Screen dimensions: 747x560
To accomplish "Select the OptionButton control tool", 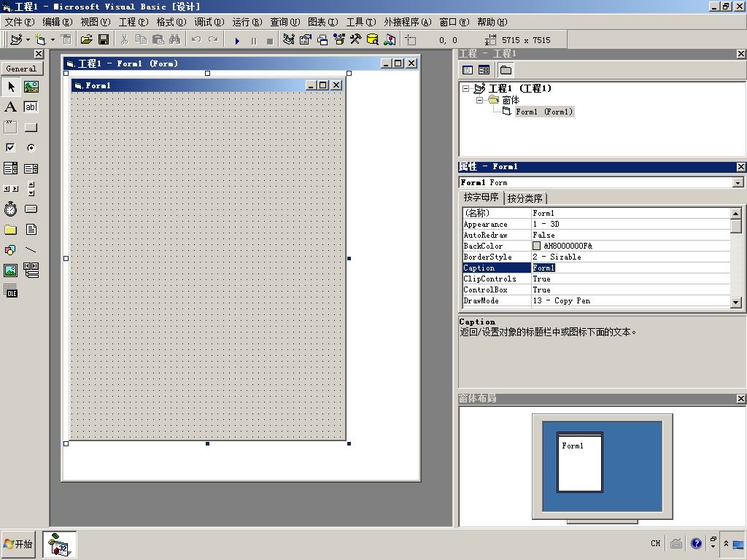I will click(31, 147).
